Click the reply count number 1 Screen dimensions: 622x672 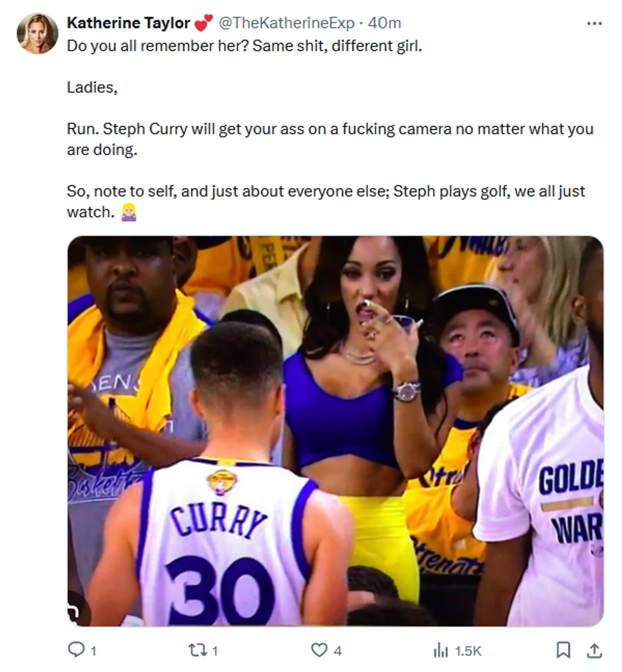[94, 651]
